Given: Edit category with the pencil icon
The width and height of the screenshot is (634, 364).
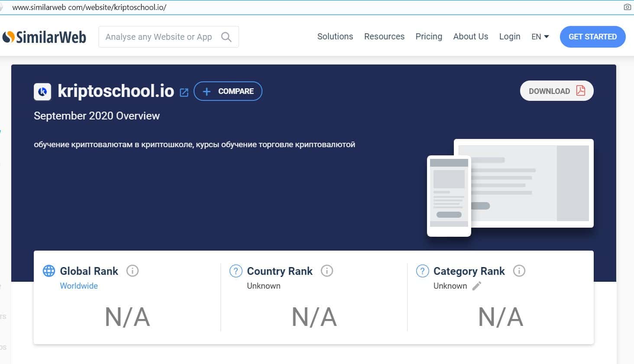Looking at the screenshot, I should (477, 286).
